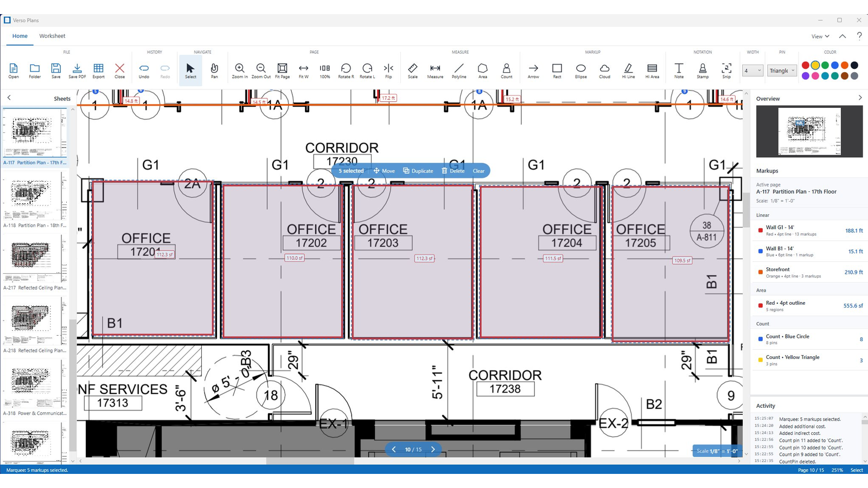This screenshot has width=868, height=488.
Task: Zoom In on the plan
Action: coord(240,70)
